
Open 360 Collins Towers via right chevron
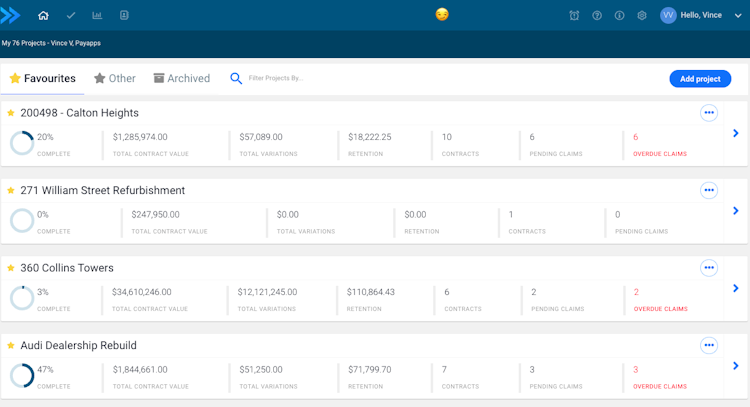(x=736, y=288)
